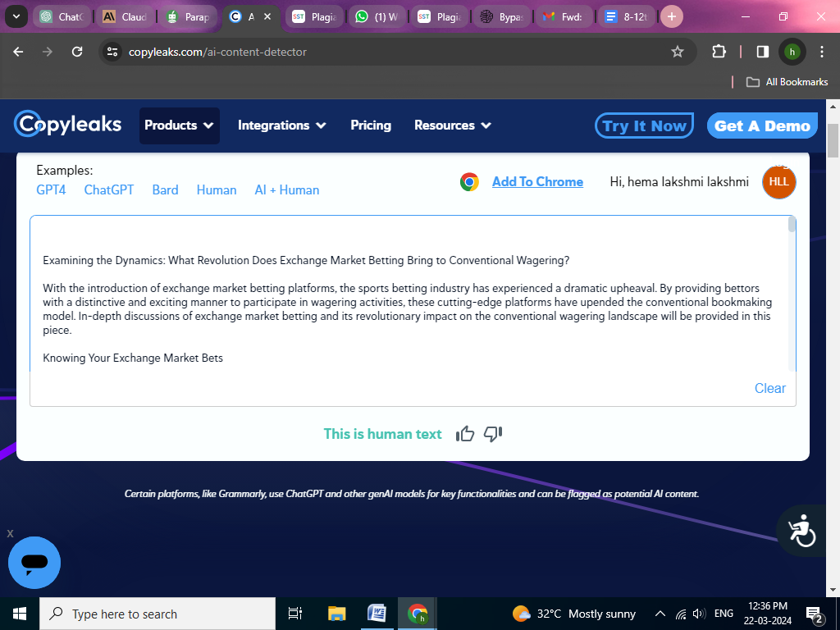Open the accessibility widget icon
Image resolution: width=840 pixels, height=630 pixels.
click(802, 531)
